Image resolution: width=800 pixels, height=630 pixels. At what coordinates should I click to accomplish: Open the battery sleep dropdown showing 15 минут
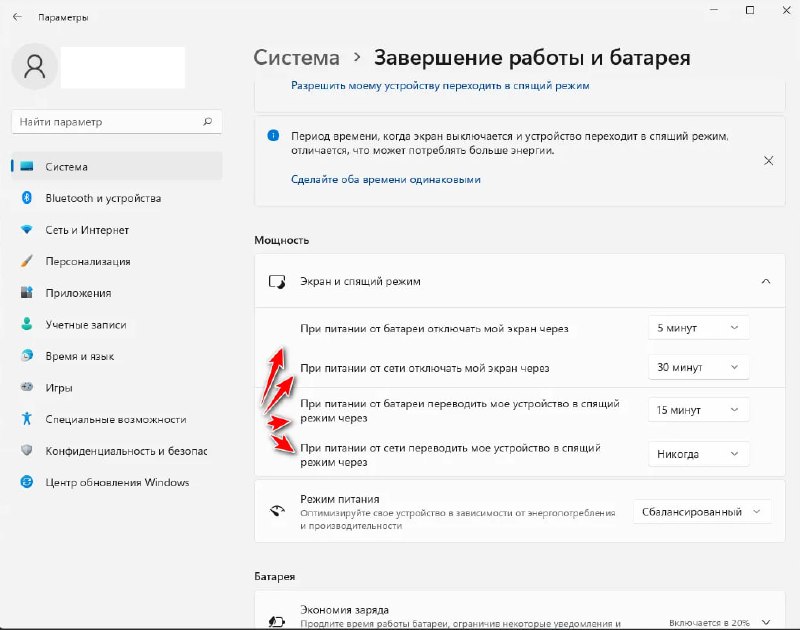[x=698, y=410]
